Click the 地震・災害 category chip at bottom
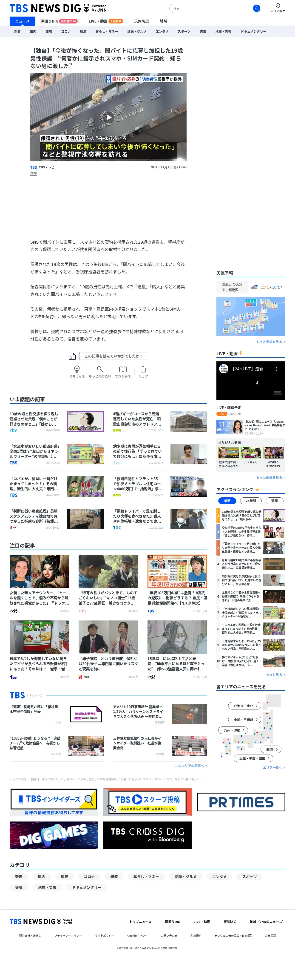This screenshot has width=295, height=980. click(x=47, y=887)
